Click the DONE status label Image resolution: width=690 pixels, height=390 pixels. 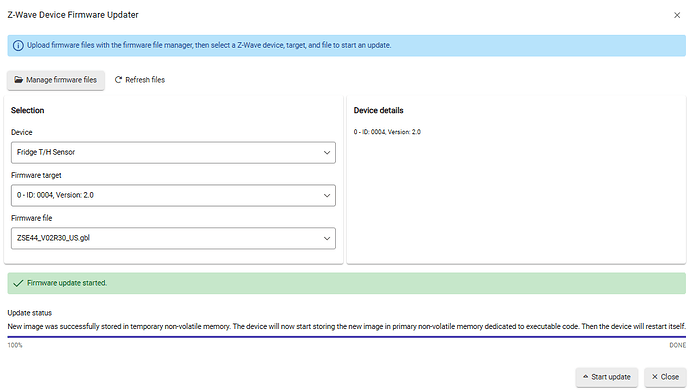(x=677, y=346)
